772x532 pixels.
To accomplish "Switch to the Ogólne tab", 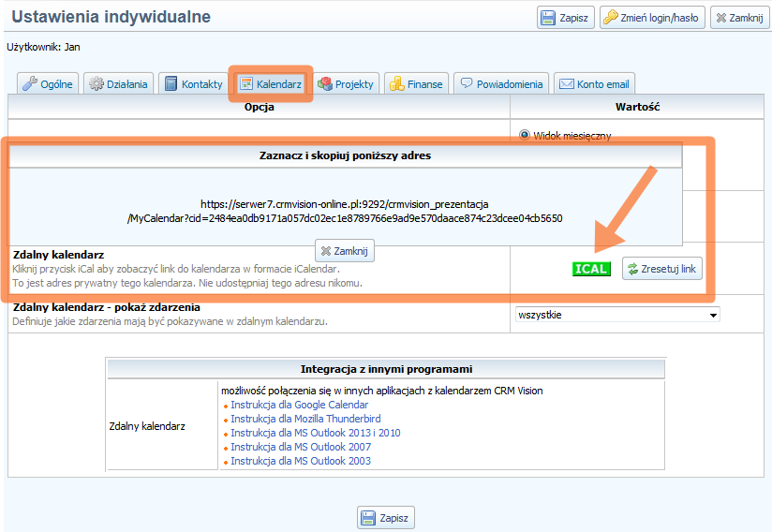I will tap(48, 84).
